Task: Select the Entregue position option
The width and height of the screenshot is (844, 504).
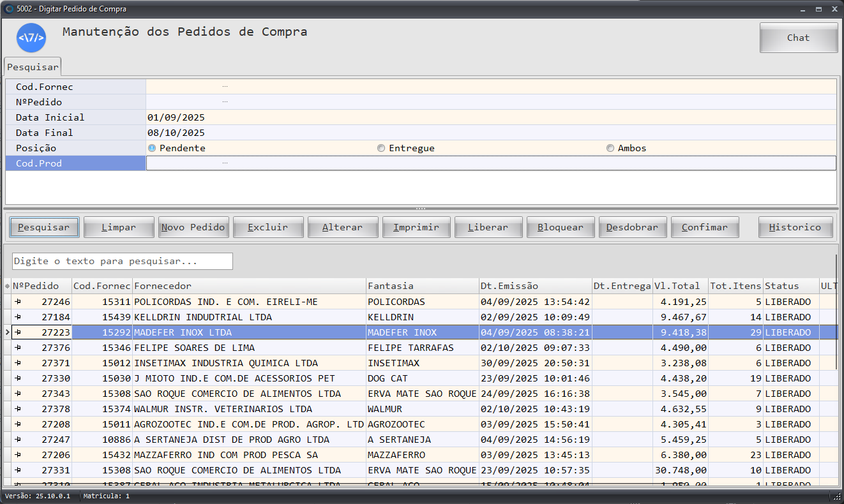Action: [x=381, y=148]
